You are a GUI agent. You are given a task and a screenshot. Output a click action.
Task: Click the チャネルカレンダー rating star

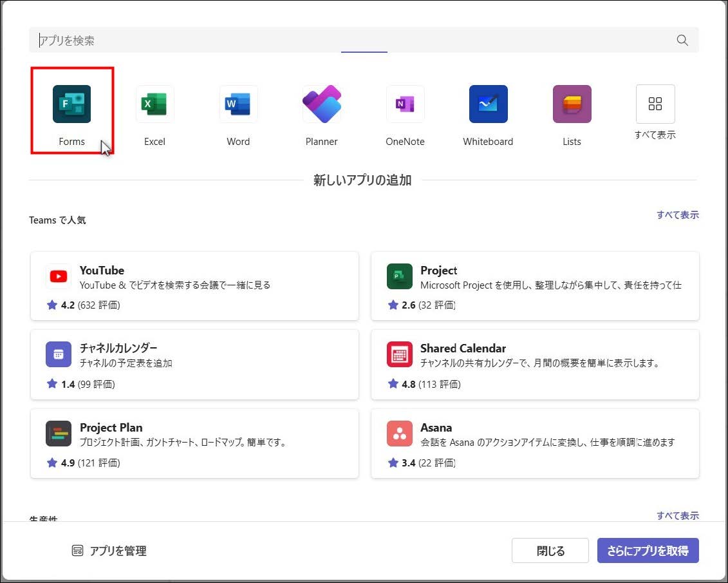[x=52, y=384]
